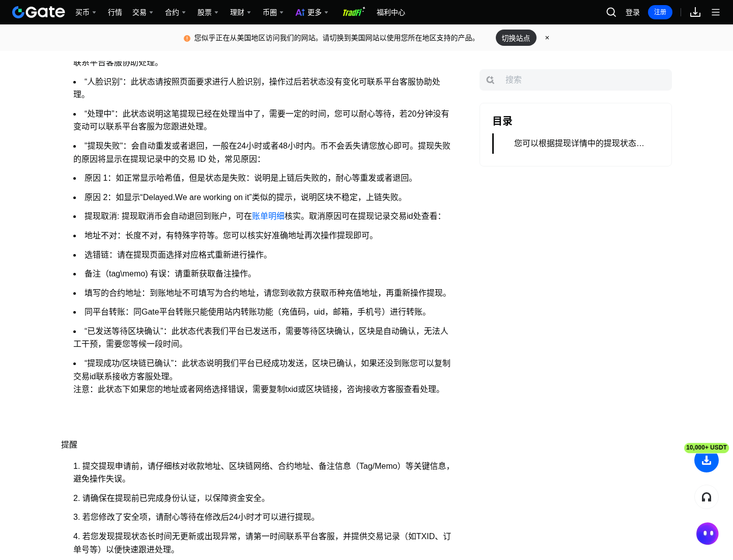Click the search icon inside the search box
733x560 pixels.
490,80
